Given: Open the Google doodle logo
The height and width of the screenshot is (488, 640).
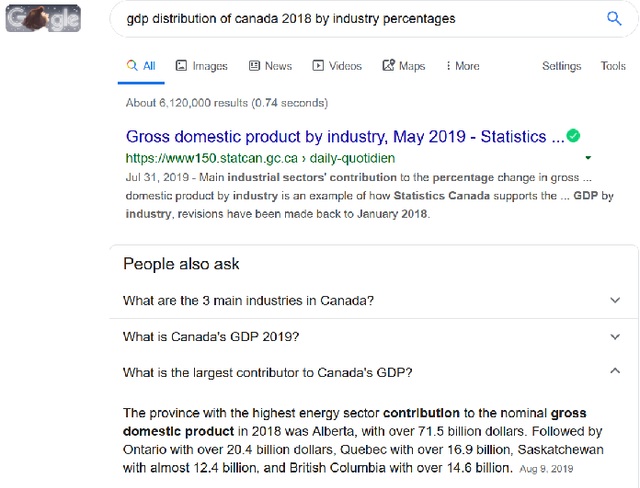Looking at the screenshot, I should point(43,18).
